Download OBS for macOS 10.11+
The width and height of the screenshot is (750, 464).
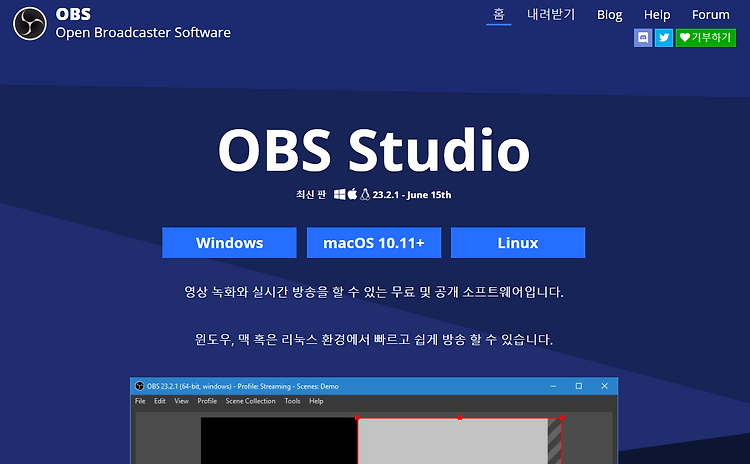coord(374,243)
